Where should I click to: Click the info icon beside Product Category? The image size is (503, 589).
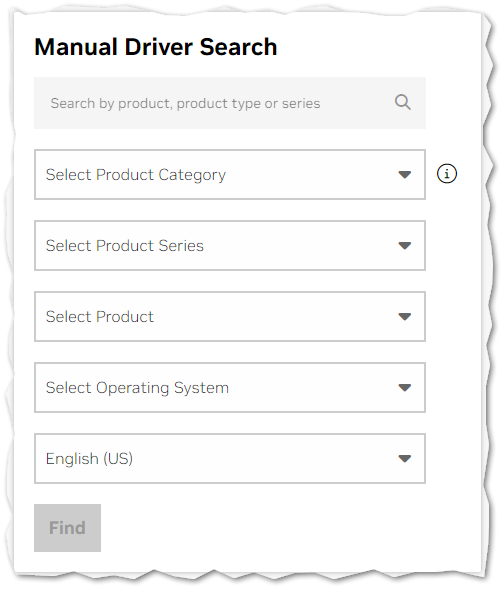click(x=447, y=174)
